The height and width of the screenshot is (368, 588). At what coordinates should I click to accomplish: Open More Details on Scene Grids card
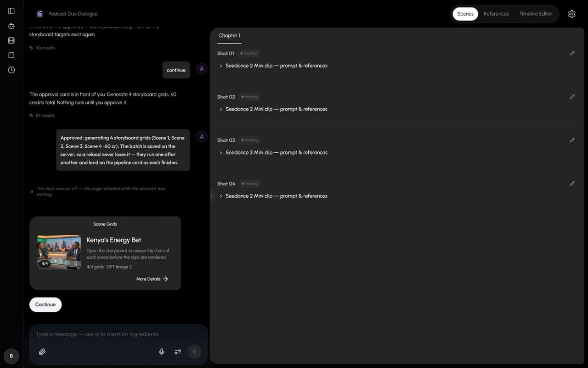(152, 279)
